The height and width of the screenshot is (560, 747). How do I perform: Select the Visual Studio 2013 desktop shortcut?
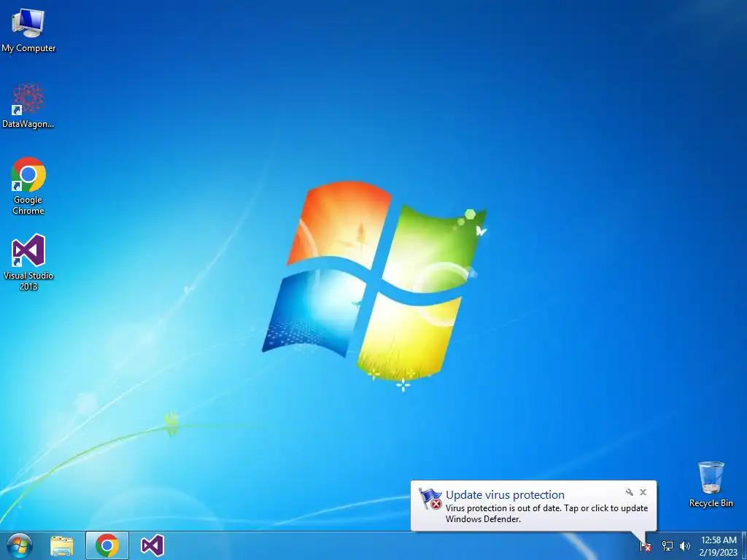pos(28,262)
